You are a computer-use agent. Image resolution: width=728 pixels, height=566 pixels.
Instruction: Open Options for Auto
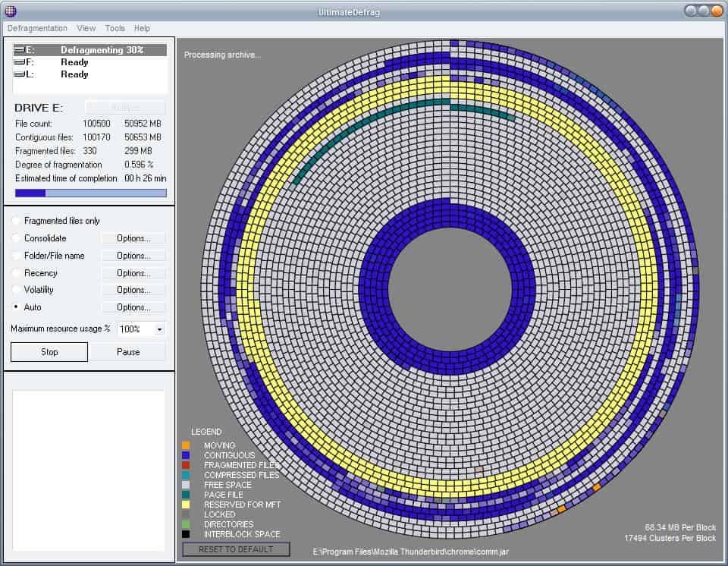click(x=133, y=307)
